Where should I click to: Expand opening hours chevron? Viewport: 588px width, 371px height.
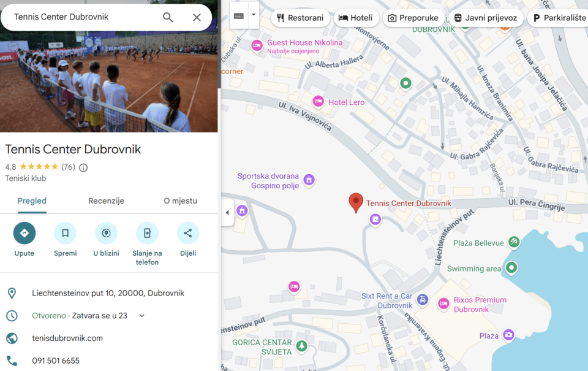[142, 316]
